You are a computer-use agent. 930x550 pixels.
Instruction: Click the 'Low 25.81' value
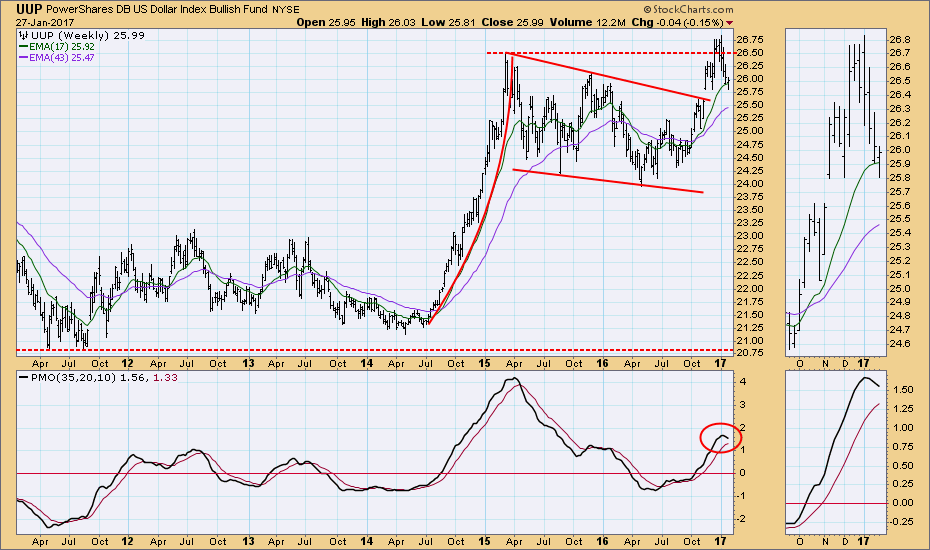(448, 23)
